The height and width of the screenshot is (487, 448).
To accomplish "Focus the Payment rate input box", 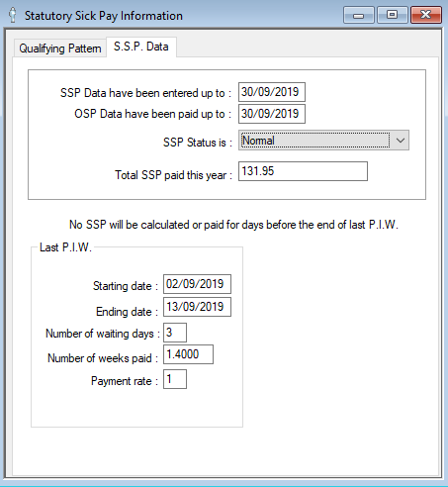I will click(175, 379).
